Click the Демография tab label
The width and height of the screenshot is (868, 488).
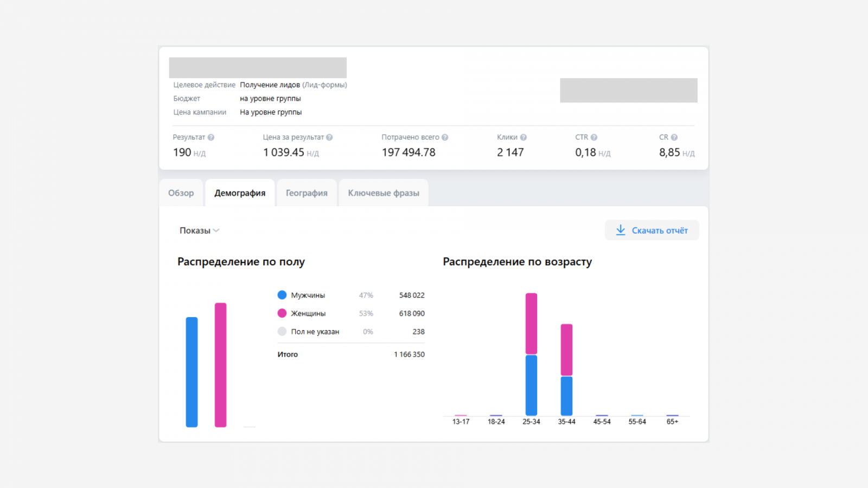[x=240, y=193]
